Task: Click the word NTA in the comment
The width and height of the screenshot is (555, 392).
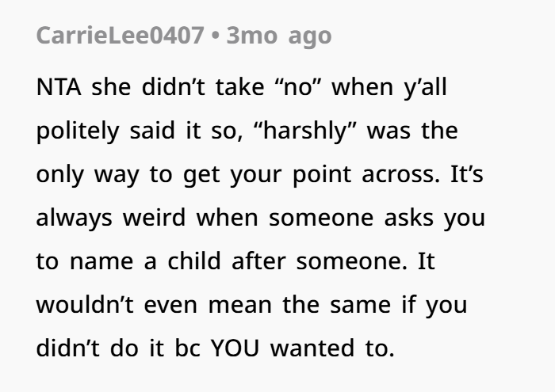Action: [59, 86]
